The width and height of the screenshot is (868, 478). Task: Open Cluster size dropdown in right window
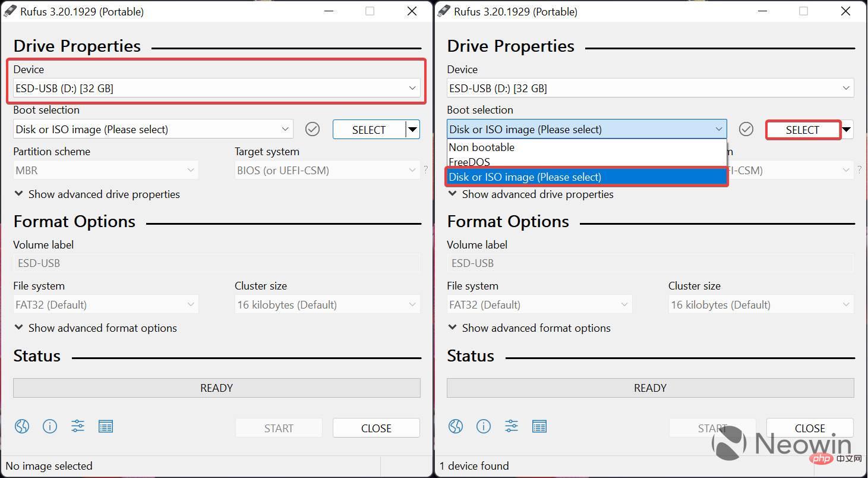761,304
